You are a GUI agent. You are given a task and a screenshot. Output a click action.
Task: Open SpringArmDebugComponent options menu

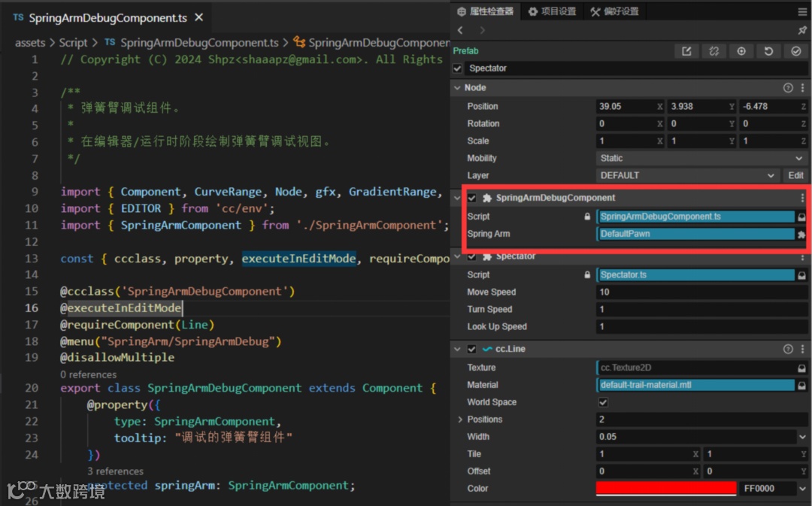(x=803, y=198)
